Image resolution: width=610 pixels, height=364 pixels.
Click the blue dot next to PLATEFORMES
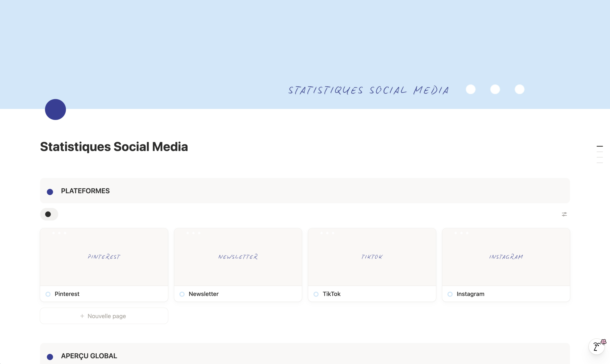(x=50, y=192)
